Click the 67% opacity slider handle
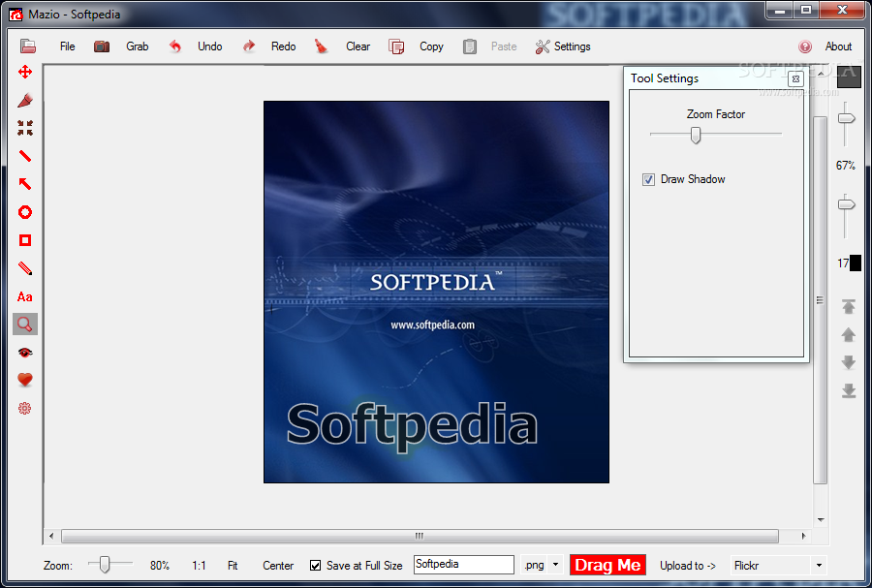The width and height of the screenshot is (872, 588). point(847,118)
